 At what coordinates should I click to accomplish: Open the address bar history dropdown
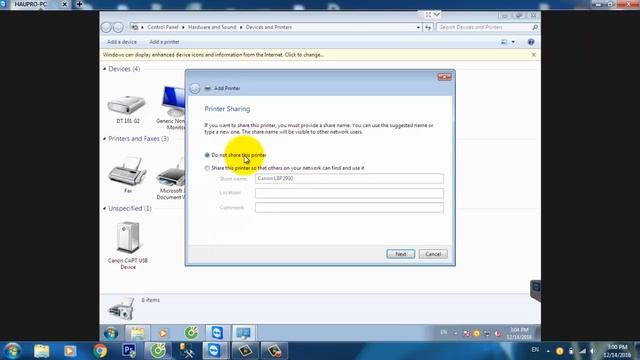418,27
